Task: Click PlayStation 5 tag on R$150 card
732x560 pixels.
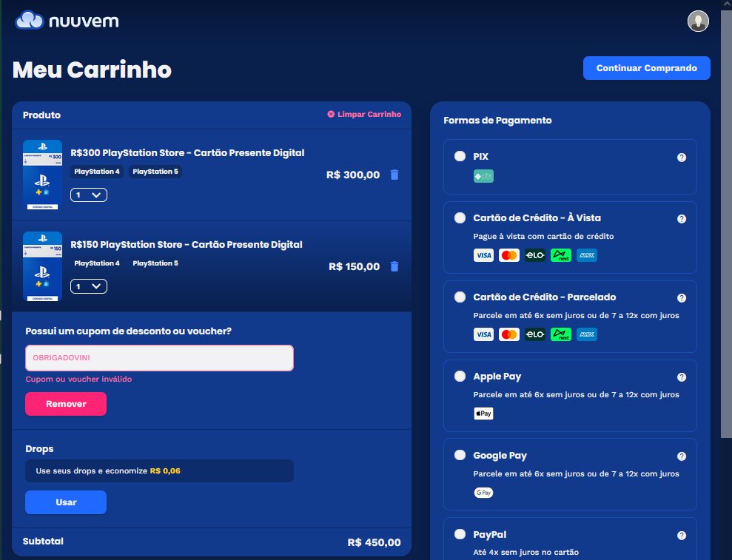Action: pos(155,263)
